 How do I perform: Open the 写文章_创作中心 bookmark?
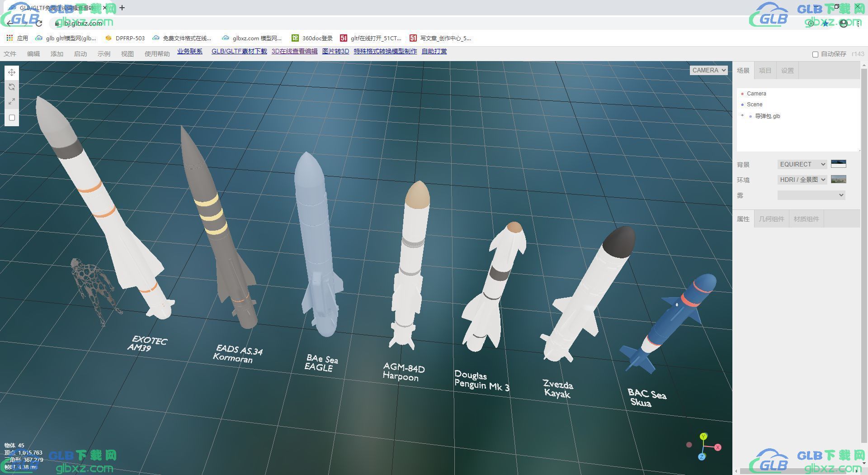pyautogui.click(x=440, y=38)
